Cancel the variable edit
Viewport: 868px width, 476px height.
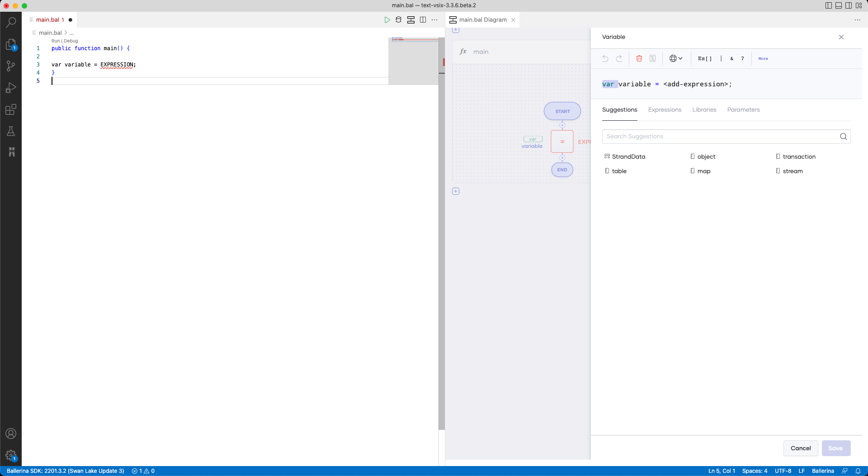point(800,448)
